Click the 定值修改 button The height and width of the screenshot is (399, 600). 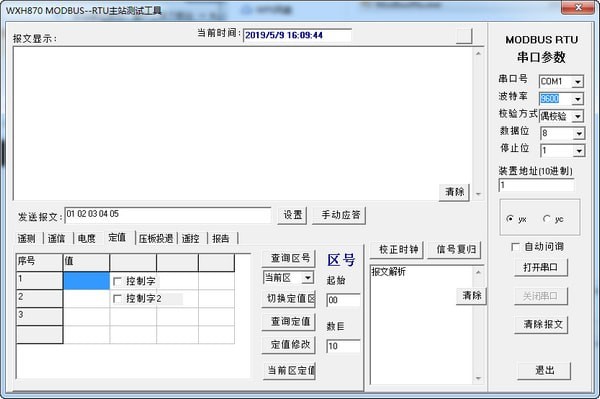[289, 345]
